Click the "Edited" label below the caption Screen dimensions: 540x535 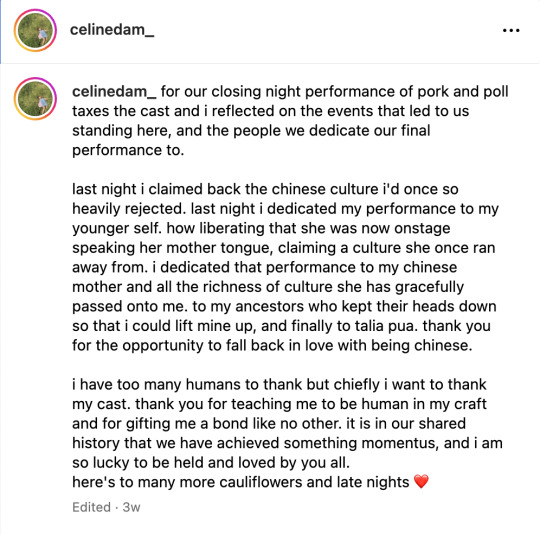click(x=92, y=507)
